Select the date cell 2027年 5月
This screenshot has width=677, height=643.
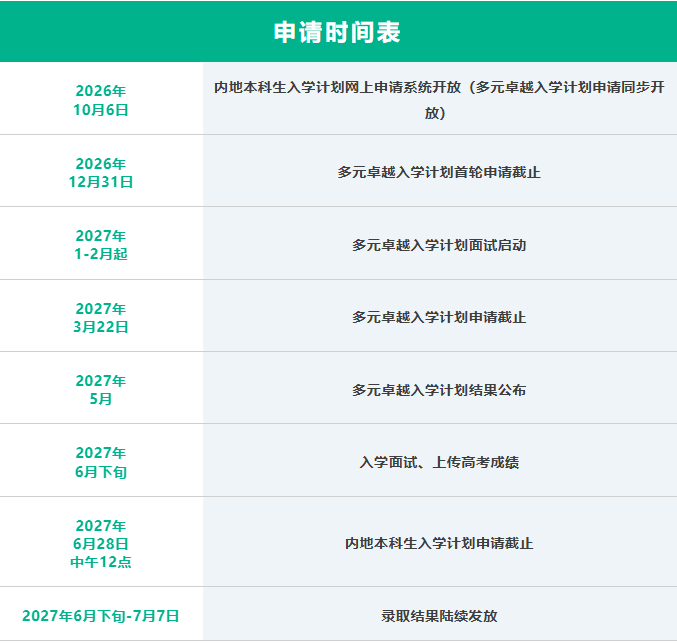pos(101,390)
